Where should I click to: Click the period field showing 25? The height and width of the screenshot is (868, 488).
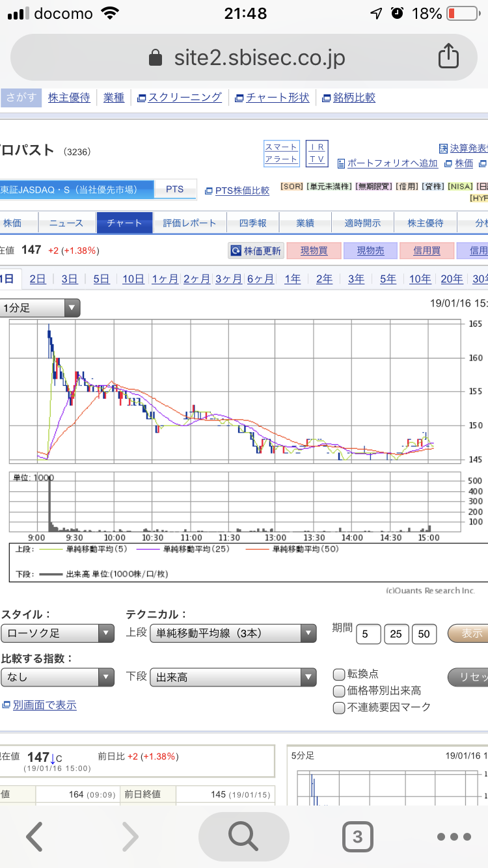tap(396, 634)
